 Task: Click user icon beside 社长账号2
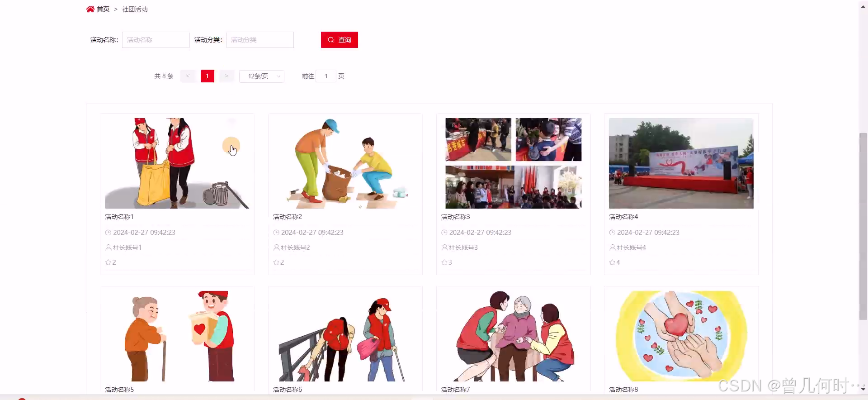coord(277,248)
